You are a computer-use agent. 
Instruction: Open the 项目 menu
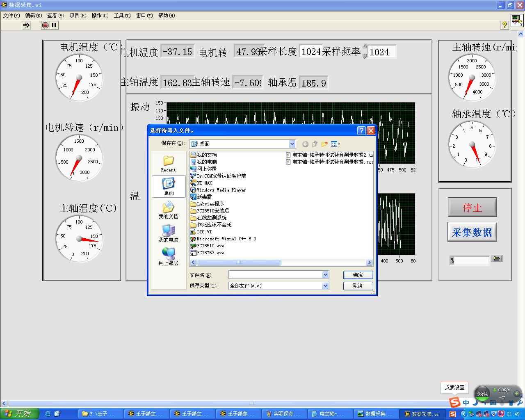78,16
